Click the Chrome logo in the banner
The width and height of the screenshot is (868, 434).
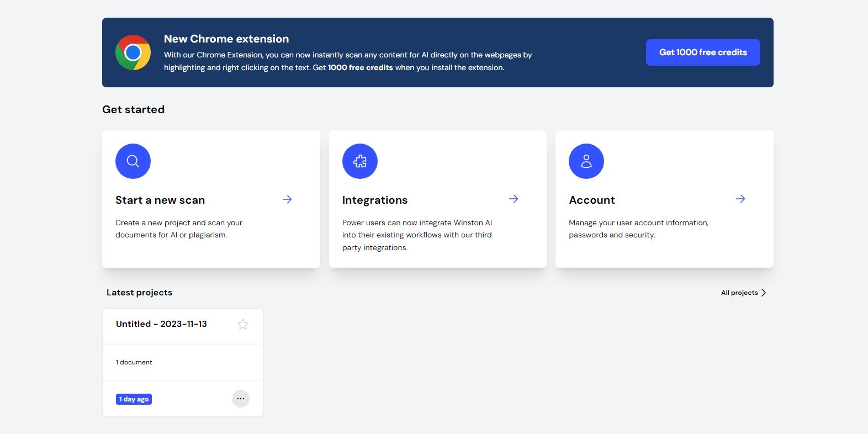133,52
